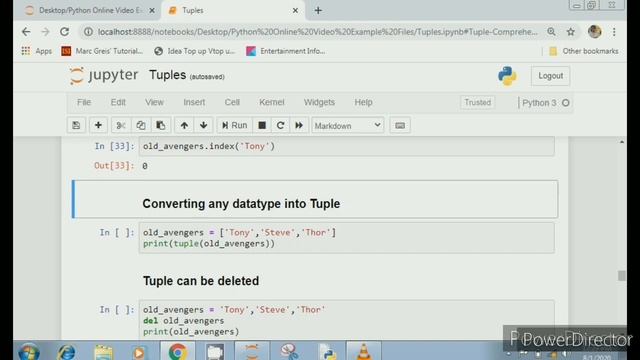Viewport: 640px width, 360px height.
Task: Open the Insert menu
Action: pos(194,102)
